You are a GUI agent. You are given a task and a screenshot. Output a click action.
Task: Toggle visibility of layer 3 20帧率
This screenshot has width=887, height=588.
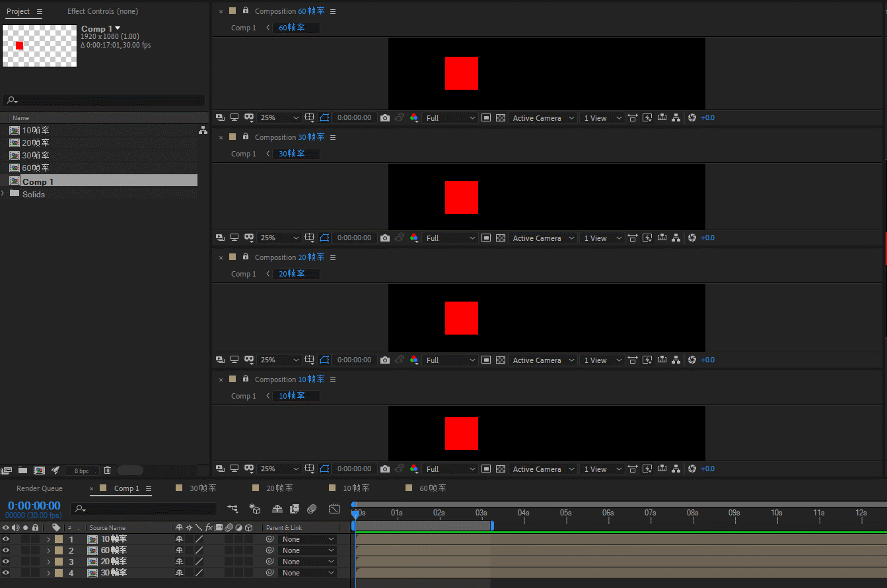point(6,562)
